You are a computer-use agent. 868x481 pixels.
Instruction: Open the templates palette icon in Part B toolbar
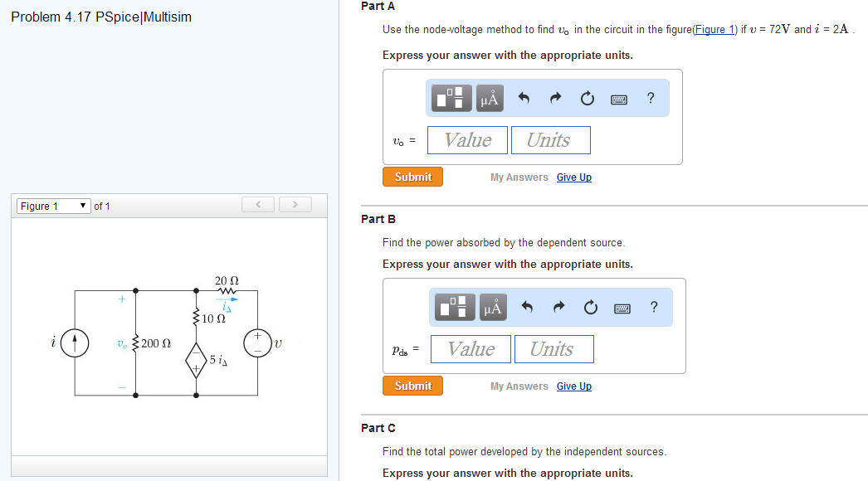453,307
